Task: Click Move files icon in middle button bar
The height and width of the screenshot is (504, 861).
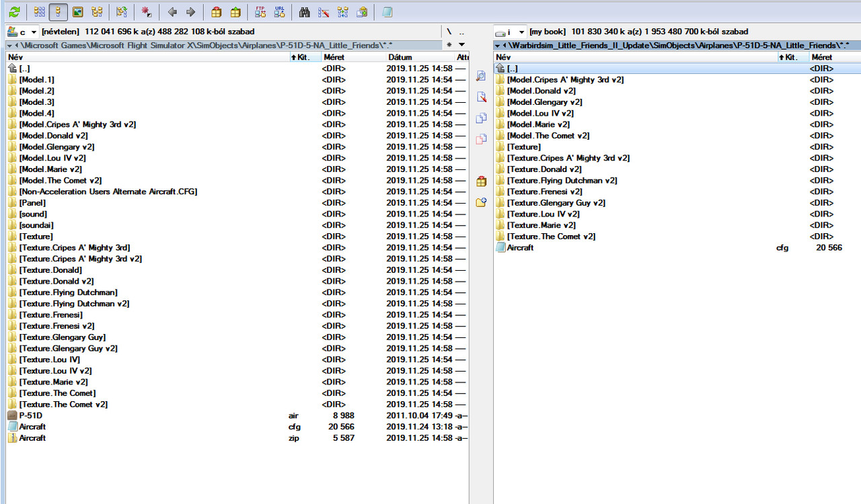Action: pyautogui.click(x=481, y=139)
